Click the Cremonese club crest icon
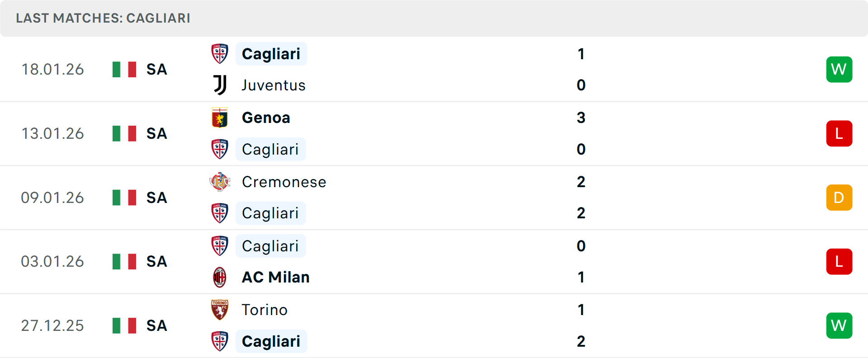This screenshot has width=868, height=358. point(220,182)
